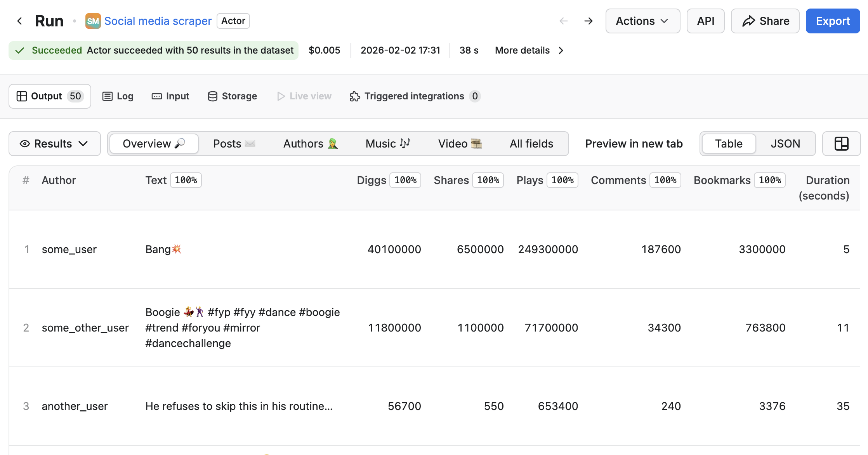Viewport: 868px width, 455px height.
Task: Select the Table view toggle
Action: pos(729,144)
